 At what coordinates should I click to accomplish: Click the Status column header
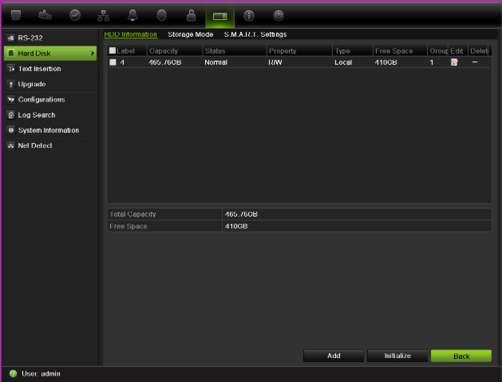(x=234, y=51)
